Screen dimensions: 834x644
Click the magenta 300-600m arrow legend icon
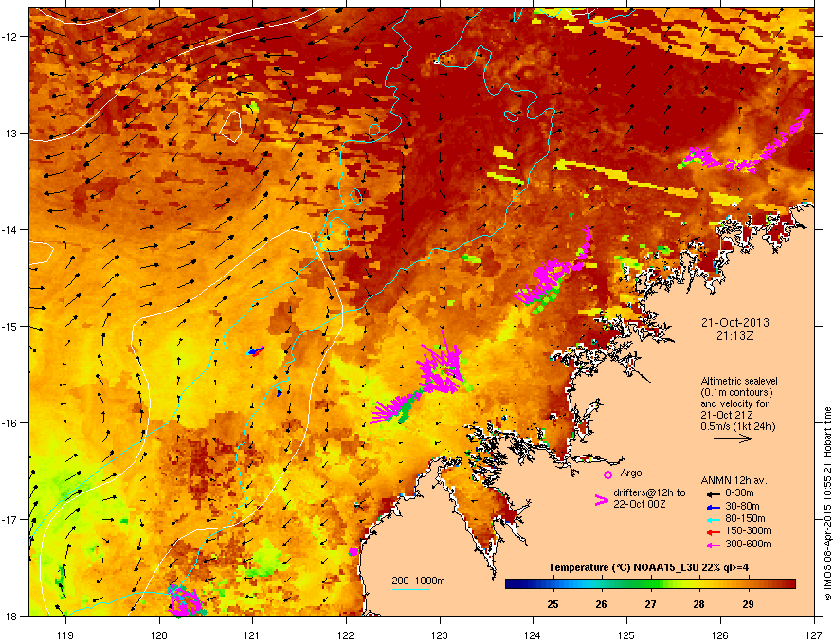(713, 545)
